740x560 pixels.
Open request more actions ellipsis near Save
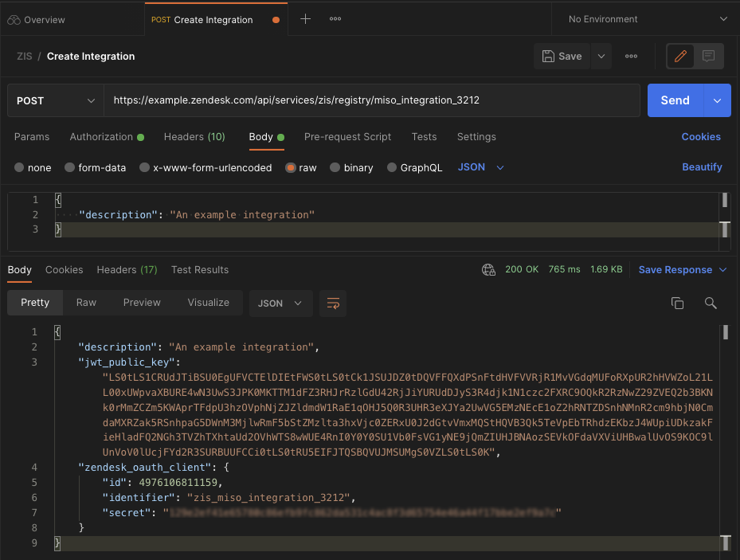631,56
